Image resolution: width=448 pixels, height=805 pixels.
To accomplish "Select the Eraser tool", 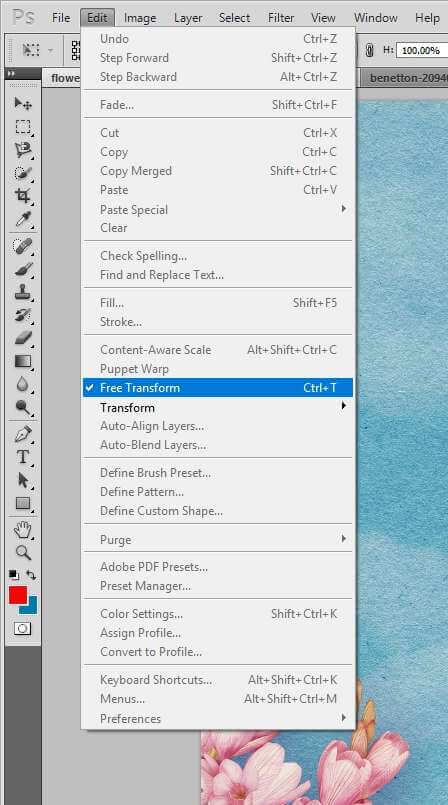I will (x=23, y=337).
